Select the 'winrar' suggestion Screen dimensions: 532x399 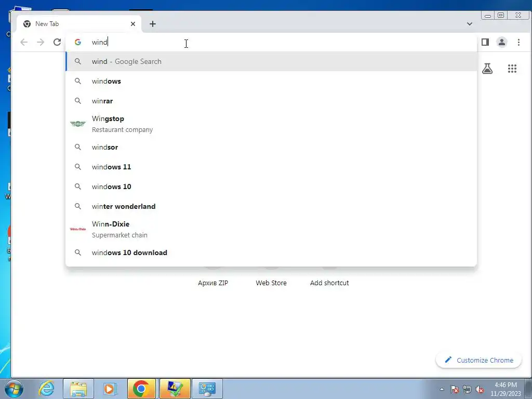271,101
